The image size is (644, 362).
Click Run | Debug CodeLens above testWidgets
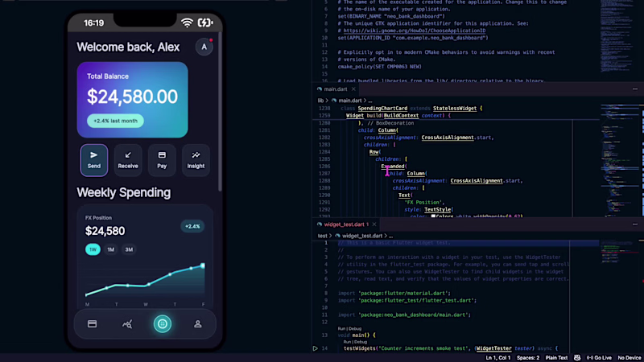click(355, 342)
